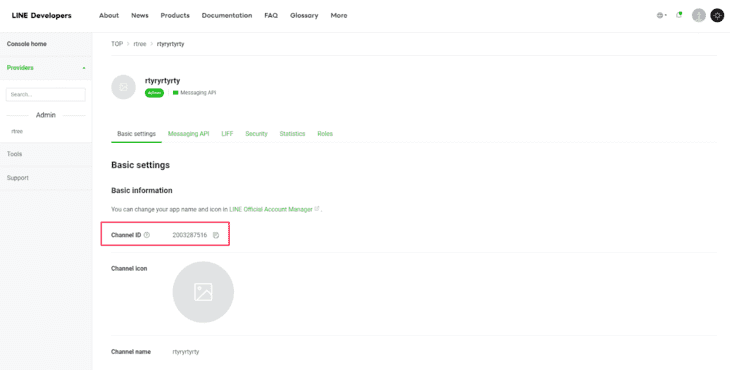Click the Channel ID number 2003287516
This screenshot has width=730, height=370.
[x=190, y=235]
